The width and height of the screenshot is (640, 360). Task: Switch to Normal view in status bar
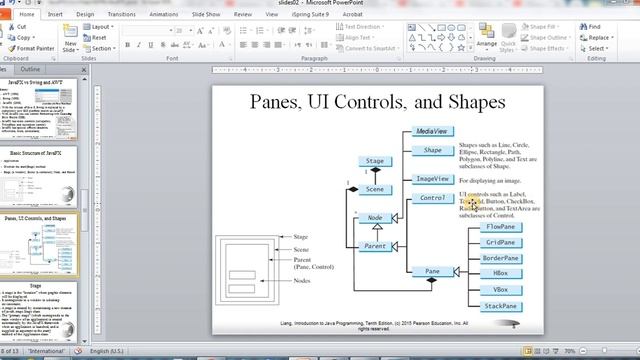(x=528, y=351)
